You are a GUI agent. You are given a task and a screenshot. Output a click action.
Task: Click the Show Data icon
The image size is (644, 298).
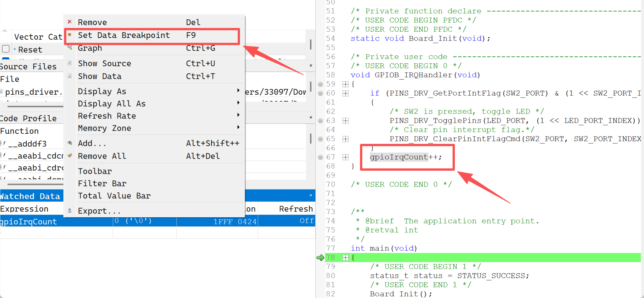click(70, 76)
